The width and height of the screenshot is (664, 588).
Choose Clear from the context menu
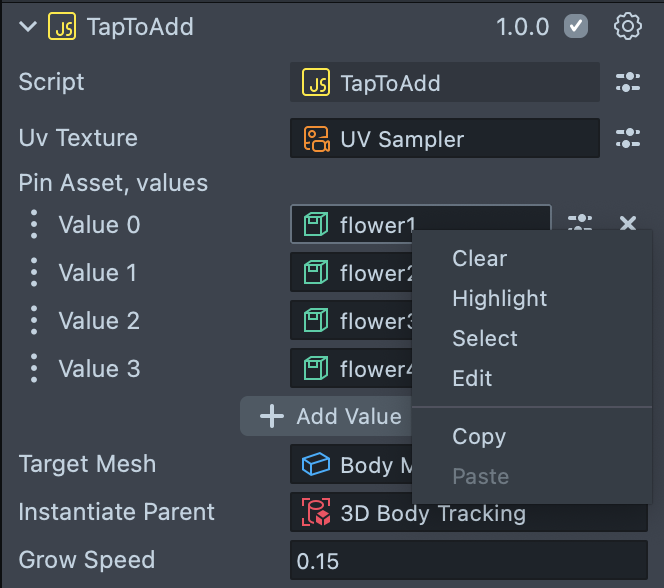click(x=480, y=258)
